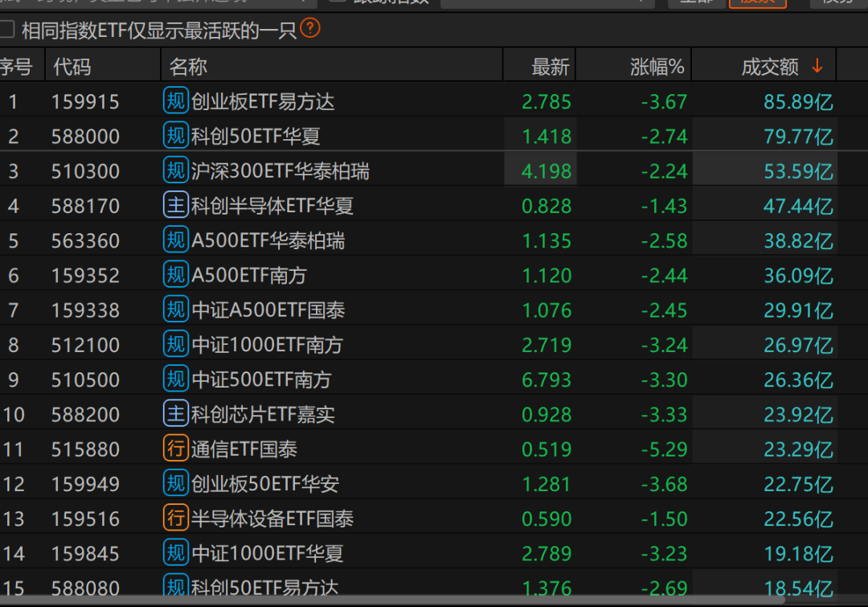This screenshot has height=607, width=868.
Task: Click the orange sort arrow beside 成交额
Action: click(x=817, y=67)
